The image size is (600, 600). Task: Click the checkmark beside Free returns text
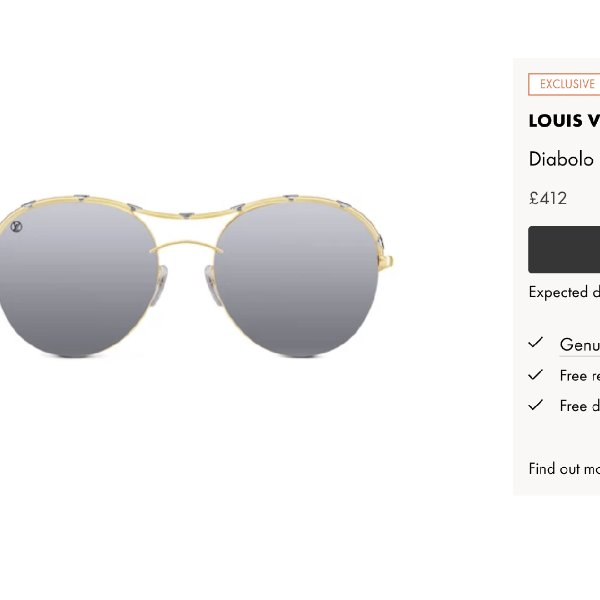pos(535,375)
